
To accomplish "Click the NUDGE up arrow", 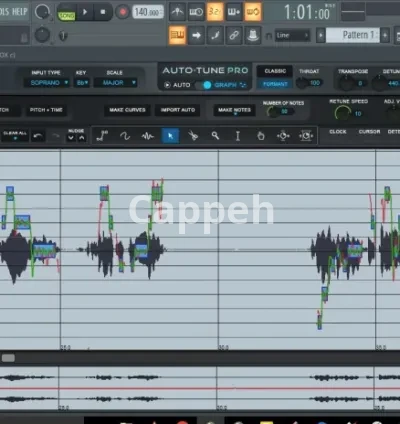I will tap(82, 138).
